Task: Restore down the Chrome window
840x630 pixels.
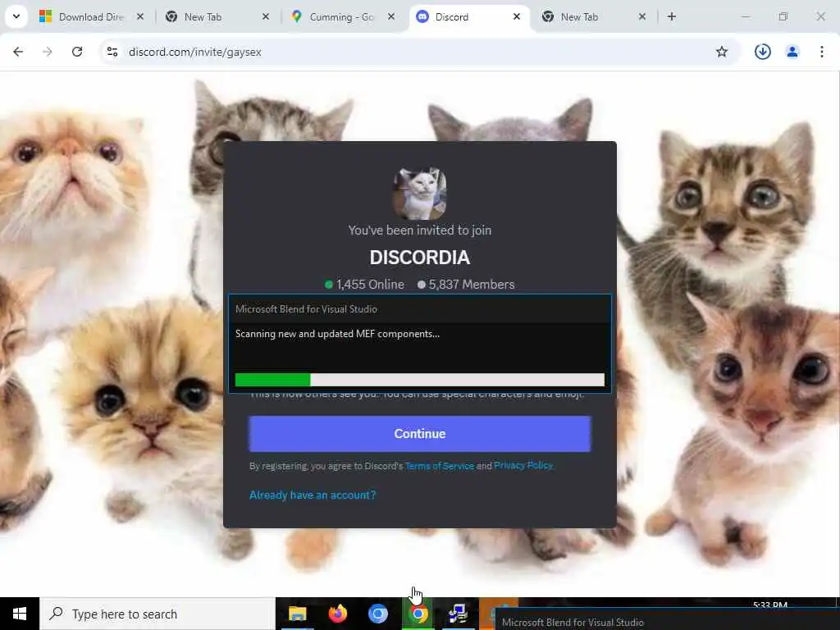Action: tap(783, 16)
